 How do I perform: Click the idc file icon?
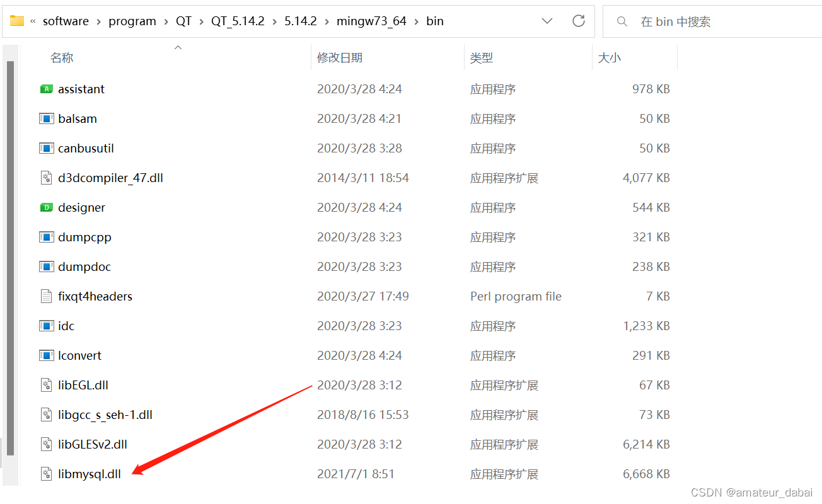pyautogui.click(x=46, y=326)
